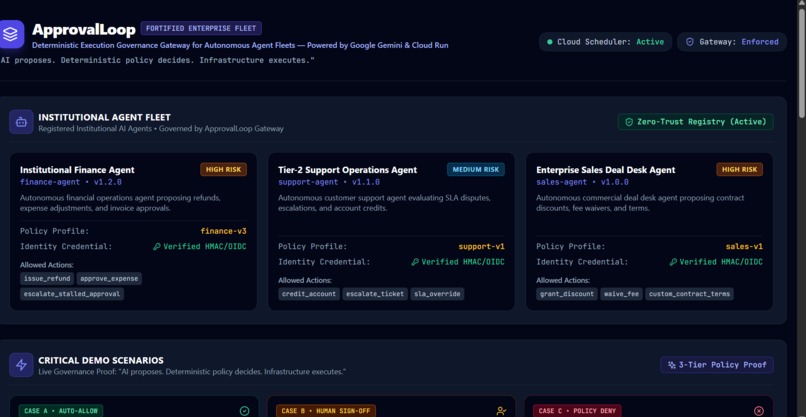The height and width of the screenshot is (417, 806).
Task: Click the Institutional Finance Agent card title
Action: pos(77,170)
